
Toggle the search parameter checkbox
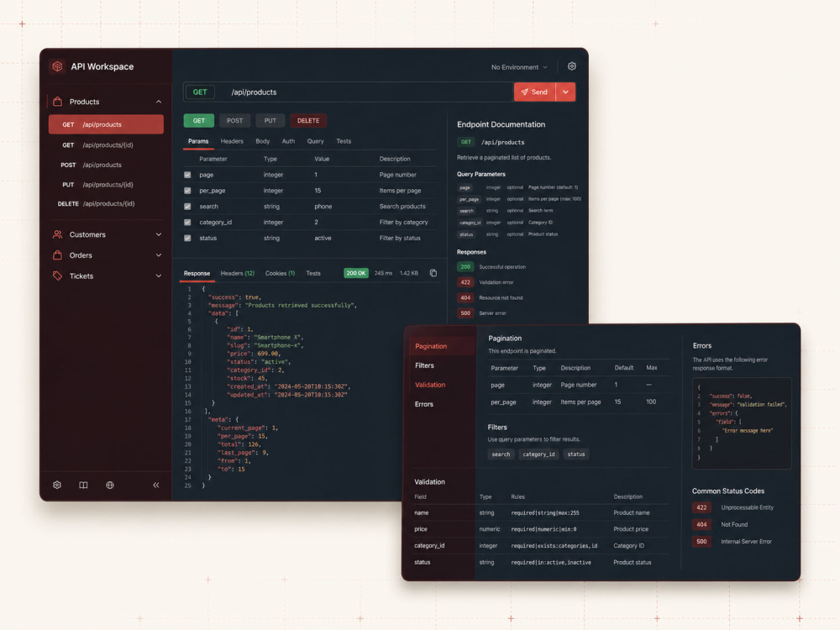coord(187,207)
